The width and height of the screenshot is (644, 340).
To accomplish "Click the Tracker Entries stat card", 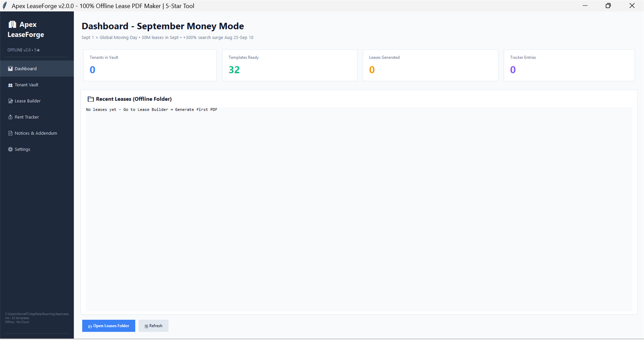I will click(569, 65).
